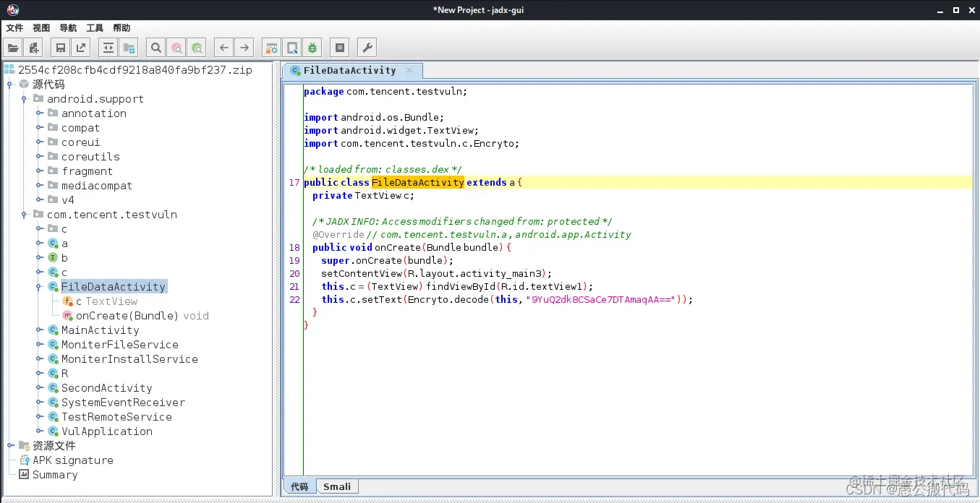Close the FileDataActivity tab
The image size is (980, 503).
point(409,70)
